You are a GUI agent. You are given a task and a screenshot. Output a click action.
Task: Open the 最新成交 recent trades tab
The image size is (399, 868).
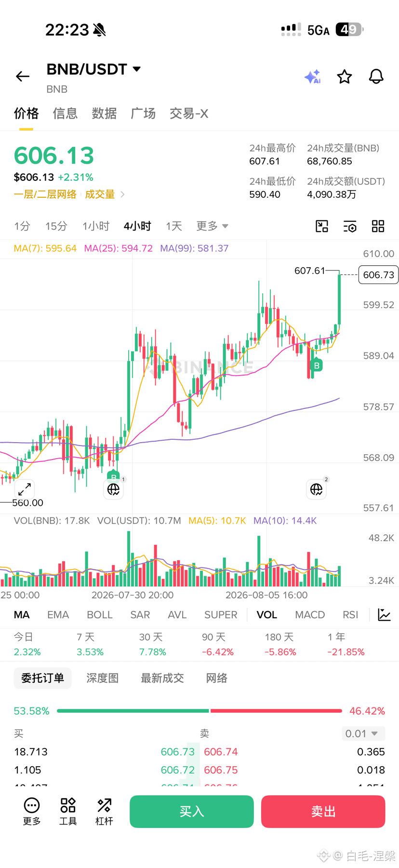click(x=162, y=678)
